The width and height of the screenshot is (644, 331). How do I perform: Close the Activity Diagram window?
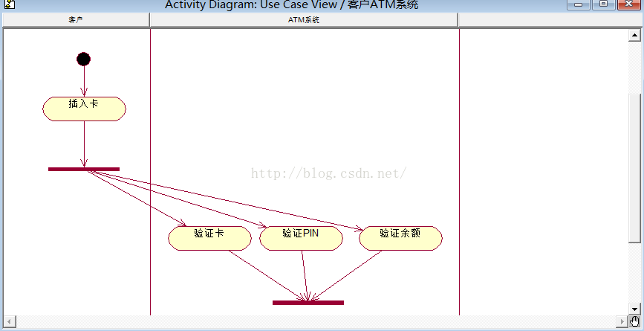pos(628,4)
